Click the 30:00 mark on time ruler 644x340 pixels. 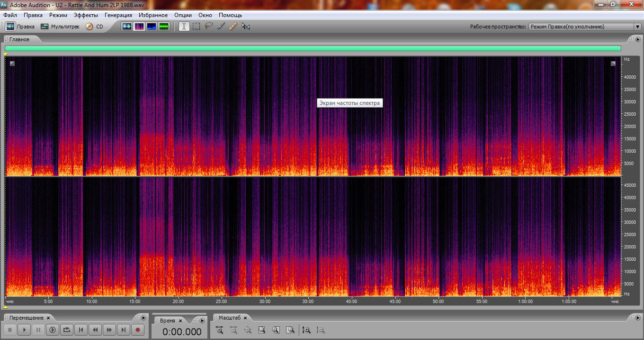pos(265,301)
